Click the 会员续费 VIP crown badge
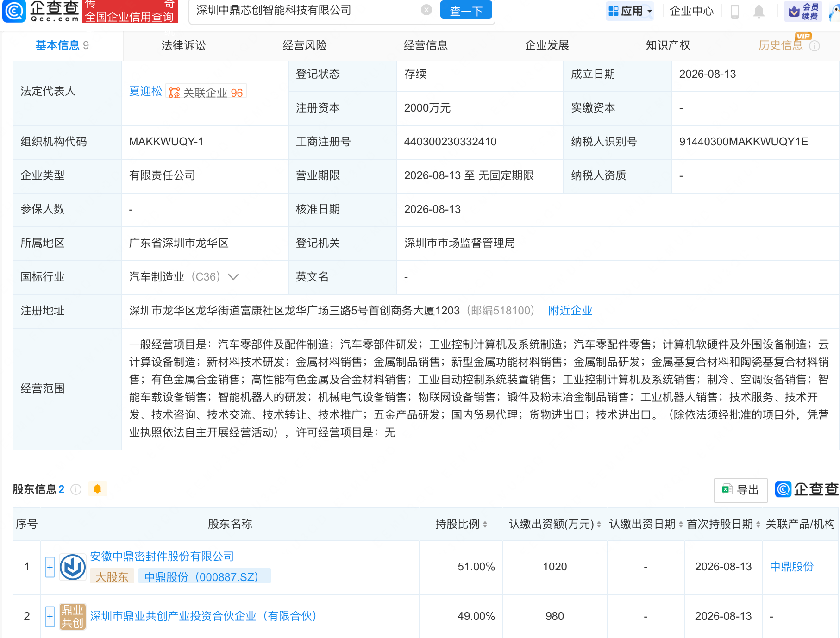This screenshot has height=638, width=840. [x=803, y=11]
